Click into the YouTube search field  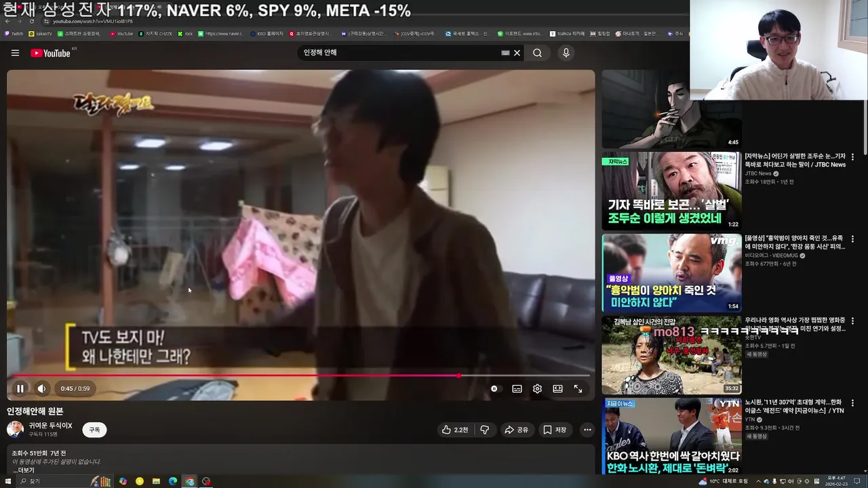pyautogui.click(x=400, y=53)
